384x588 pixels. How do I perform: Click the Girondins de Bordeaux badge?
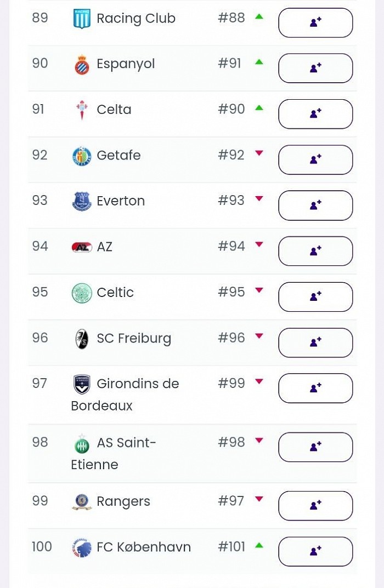(81, 384)
